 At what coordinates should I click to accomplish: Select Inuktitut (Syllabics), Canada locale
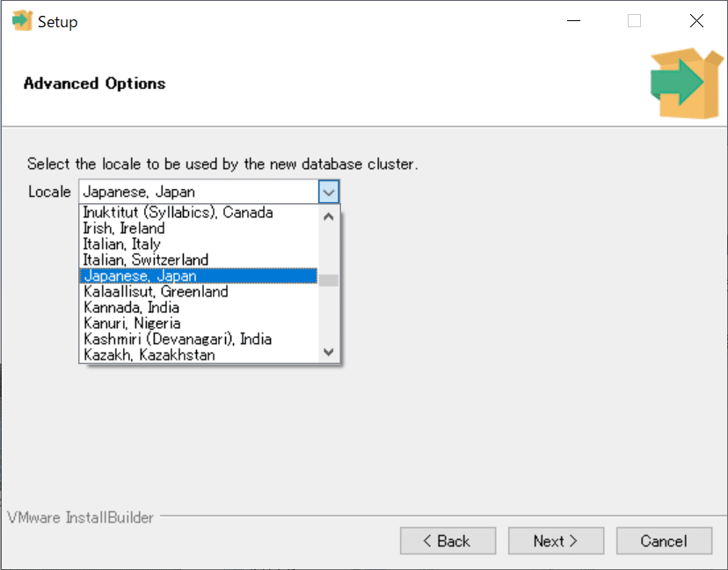pos(178,213)
